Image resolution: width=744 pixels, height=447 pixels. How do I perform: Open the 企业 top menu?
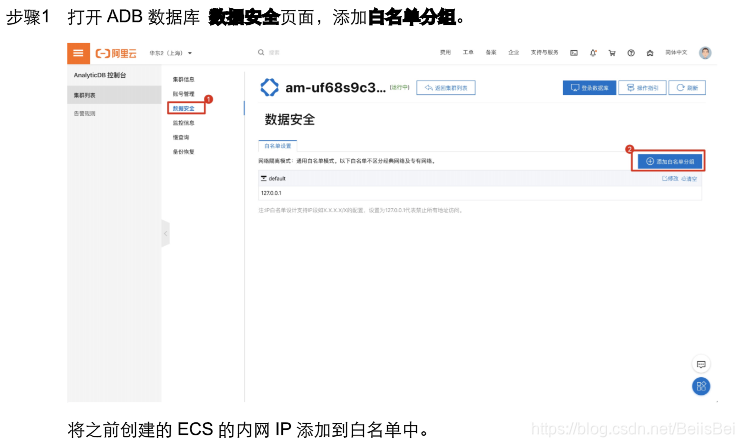pyautogui.click(x=514, y=52)
